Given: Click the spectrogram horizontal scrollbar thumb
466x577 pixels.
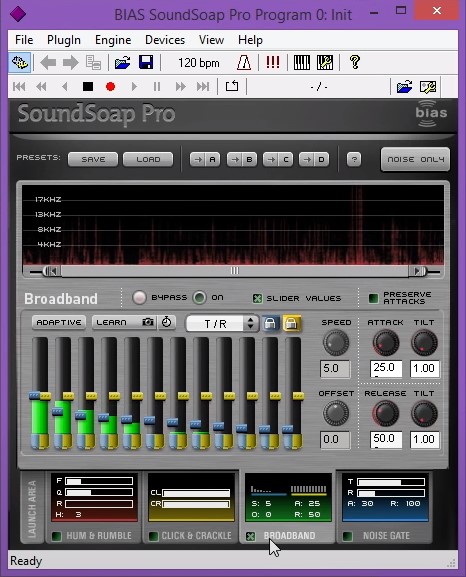Looking at the screenshot, I should coord(235,271).
